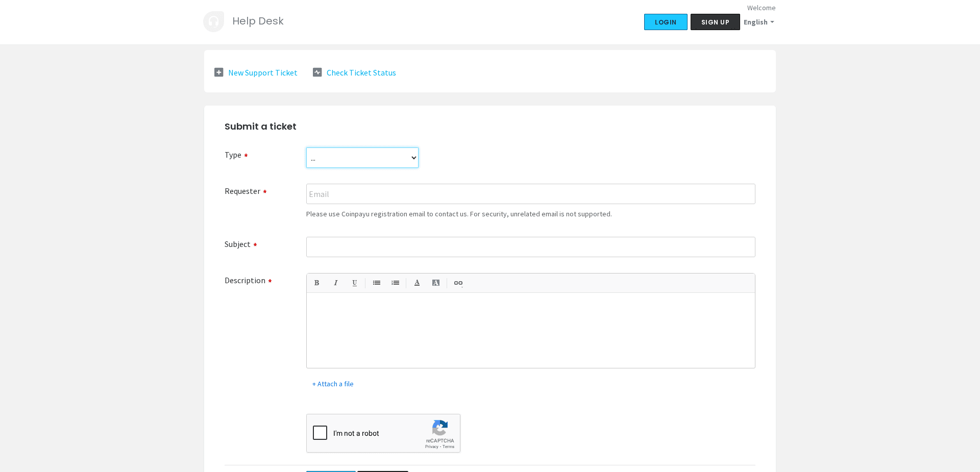Apply bold formatting in the description editor
This screenshot has height=472, width=980.
click(316, 283)
